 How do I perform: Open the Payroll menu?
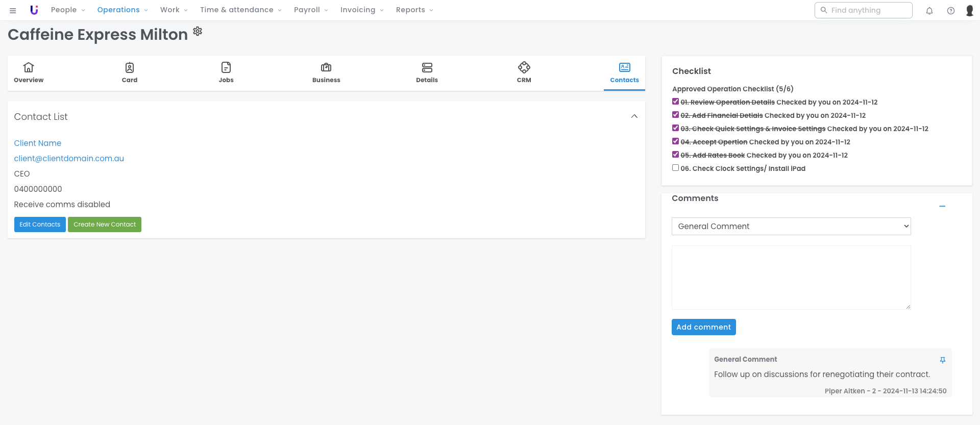pos(310,10)
